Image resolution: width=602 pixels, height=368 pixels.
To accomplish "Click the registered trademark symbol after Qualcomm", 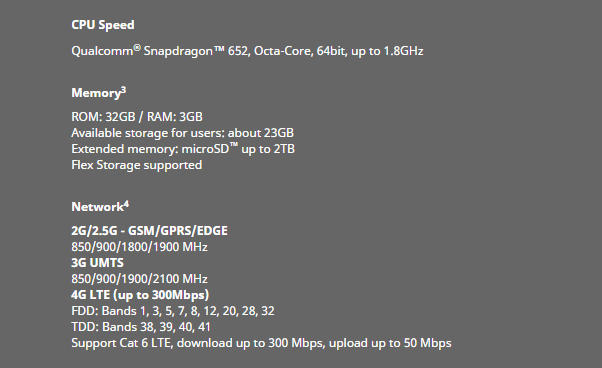I will 137,48.
